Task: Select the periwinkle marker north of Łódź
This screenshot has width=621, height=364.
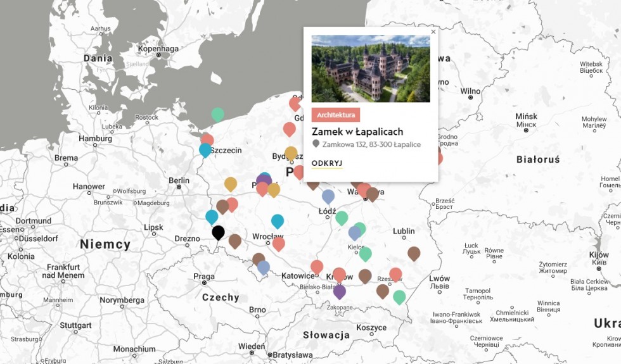Action: click(328, 196)
